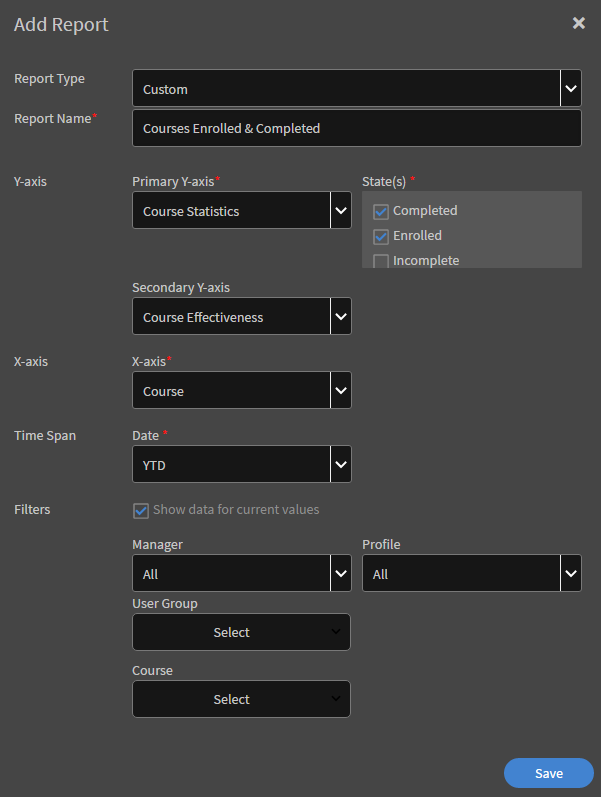601x797 pixels.
Task: Click the Report Name text field
Action: tap(356, 128)
